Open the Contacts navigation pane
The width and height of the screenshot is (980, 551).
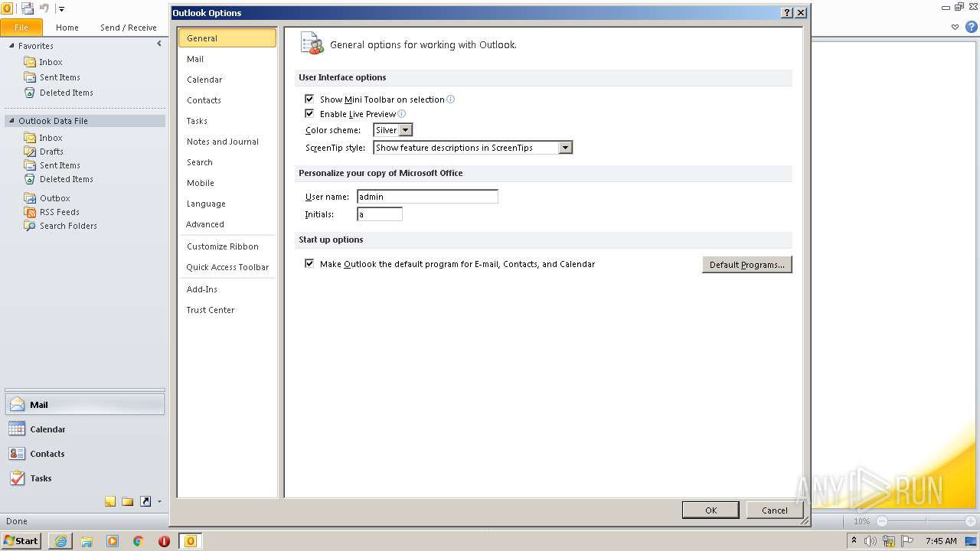(85, 454)
